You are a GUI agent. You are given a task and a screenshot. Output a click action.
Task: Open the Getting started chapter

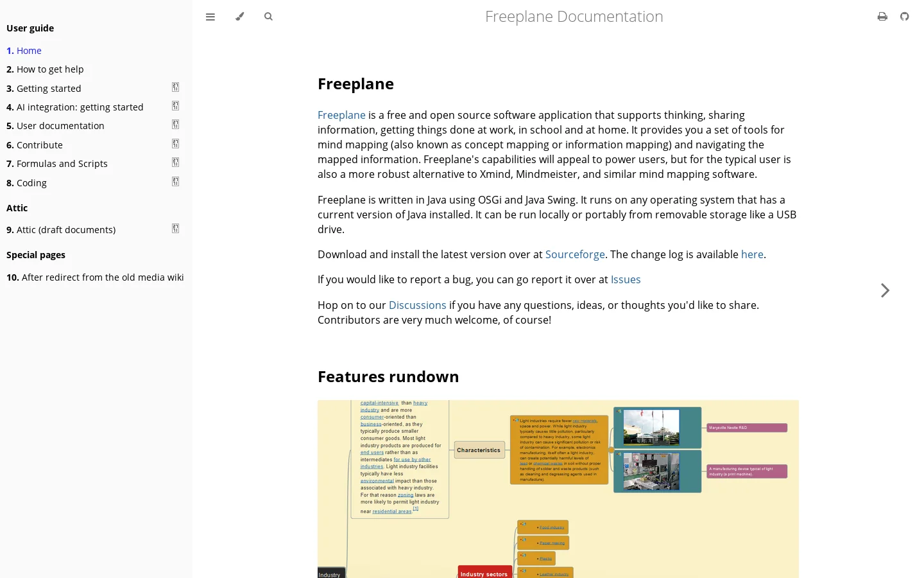pyautogui.click(x=44, y=89)
